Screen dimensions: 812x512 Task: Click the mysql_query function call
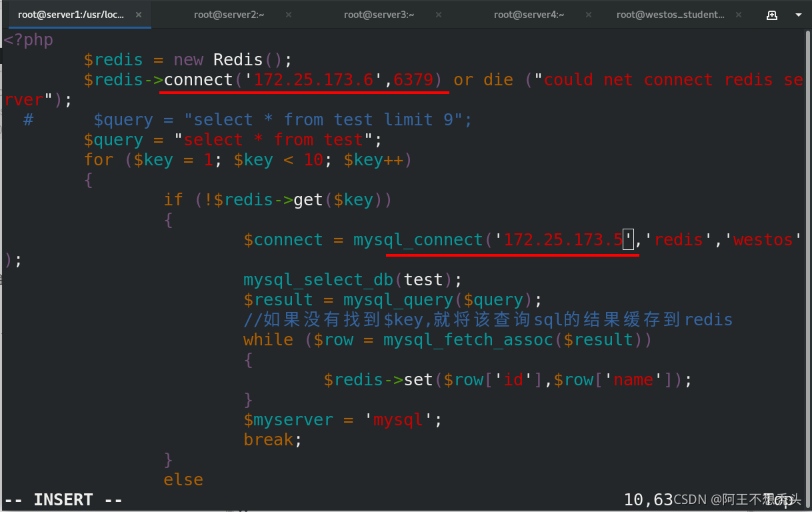(x=443, y=300)
